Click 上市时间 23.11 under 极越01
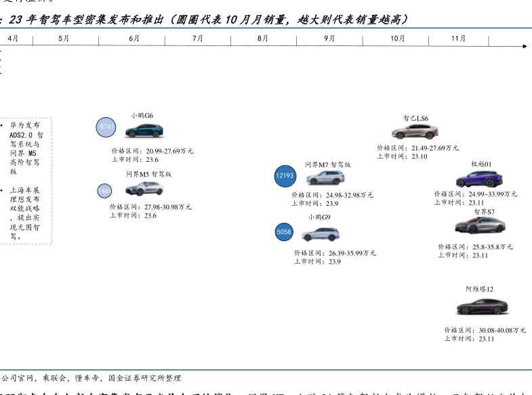Screen dimensions: 532x395 [x=459, y=203]
